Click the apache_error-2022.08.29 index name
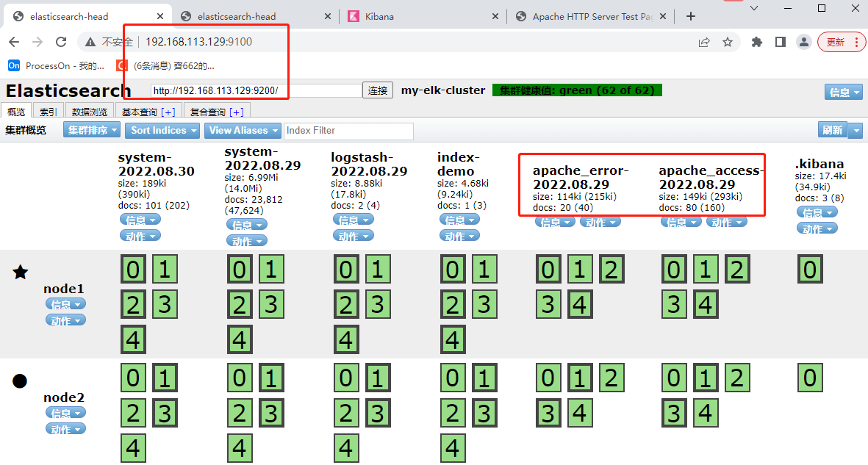Image resolution: width=868 pixels, height=465 pixels. [581, 177]
